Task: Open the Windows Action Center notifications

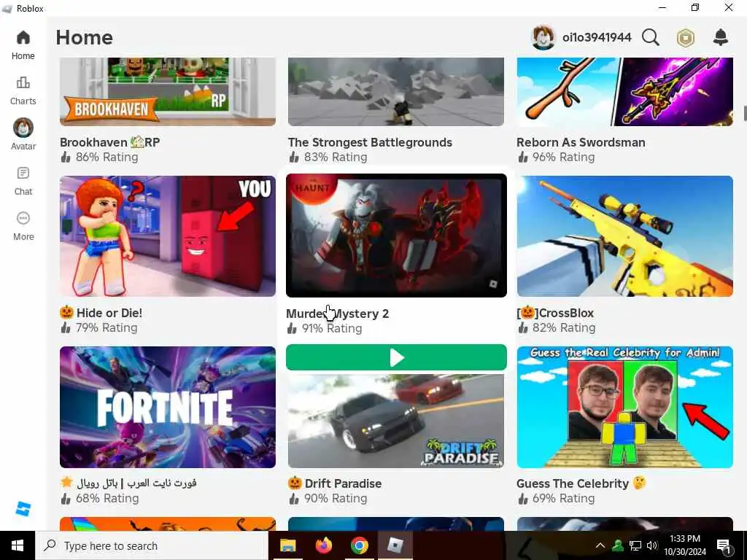Action: 723,546
